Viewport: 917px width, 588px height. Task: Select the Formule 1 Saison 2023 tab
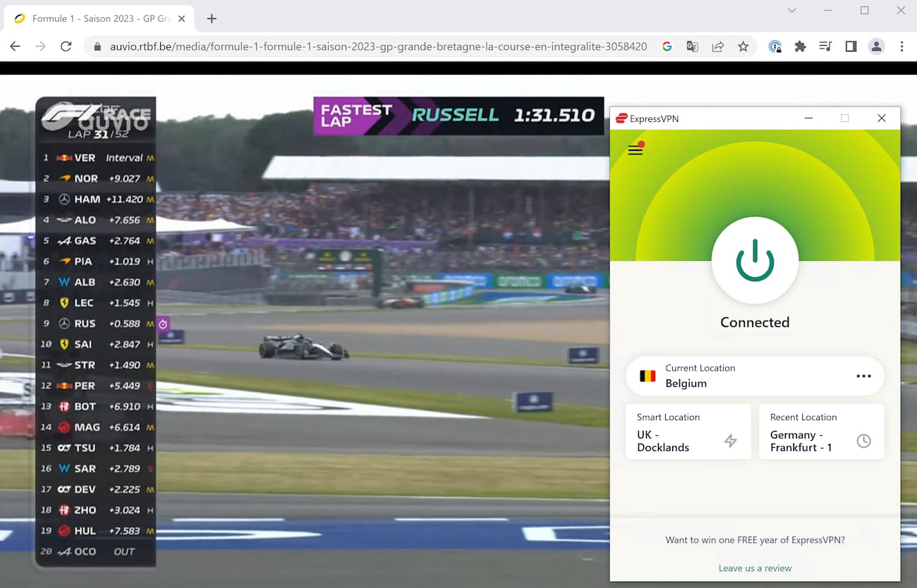click(x=97, y=19)
